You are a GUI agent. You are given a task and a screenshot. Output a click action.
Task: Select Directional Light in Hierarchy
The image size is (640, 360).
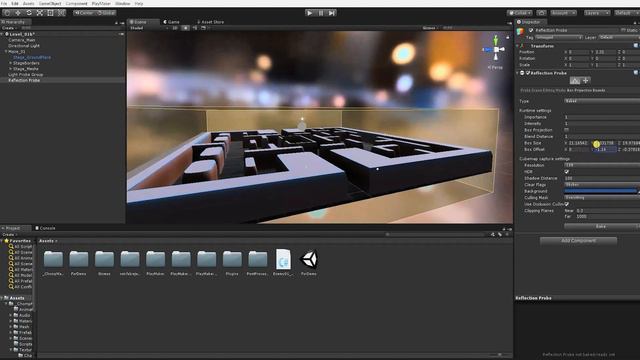point(24,46)
